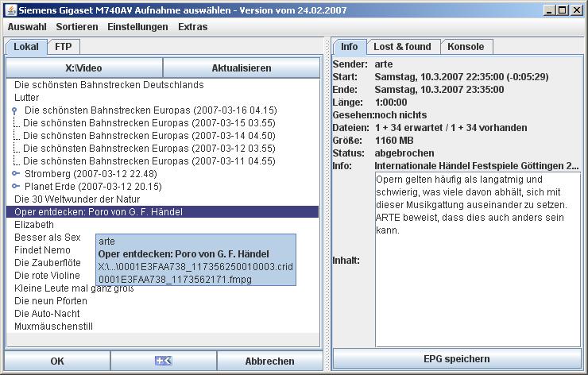Click the Länge value 1:00:00

[x=391, y=102]
